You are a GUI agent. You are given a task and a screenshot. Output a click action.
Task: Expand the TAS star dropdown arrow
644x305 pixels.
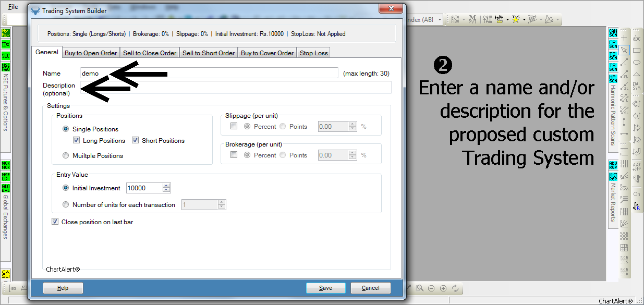524,20
